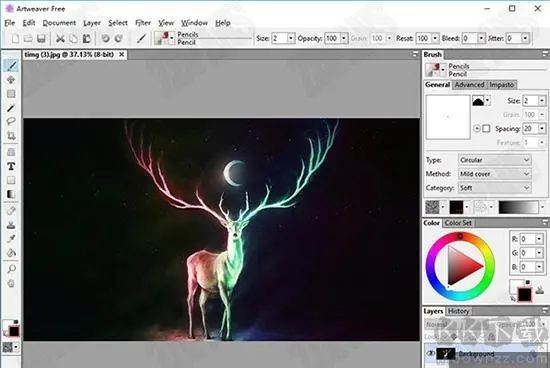Click the stamp icon beside the Color panel swatches
This screenshot has width=550, height=368.
point(540,290)
